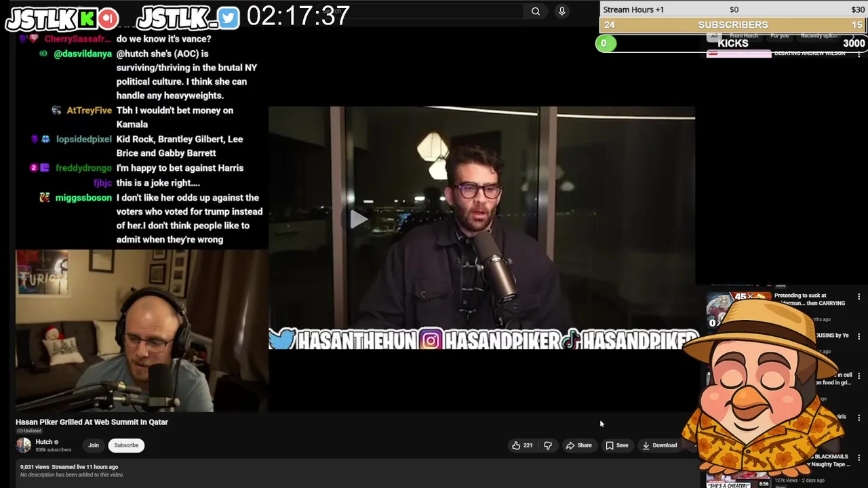Click chat message 'this is a joke right....'

pos(158,183)
